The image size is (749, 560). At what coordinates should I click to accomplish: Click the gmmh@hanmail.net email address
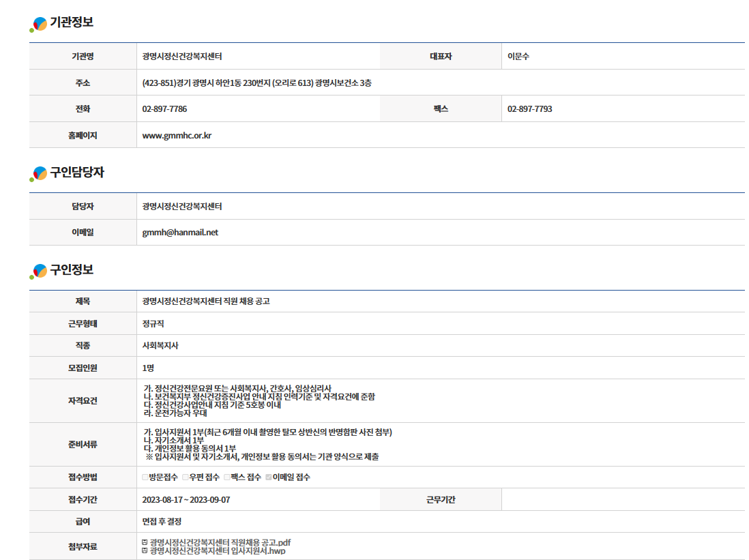[180, 233]
